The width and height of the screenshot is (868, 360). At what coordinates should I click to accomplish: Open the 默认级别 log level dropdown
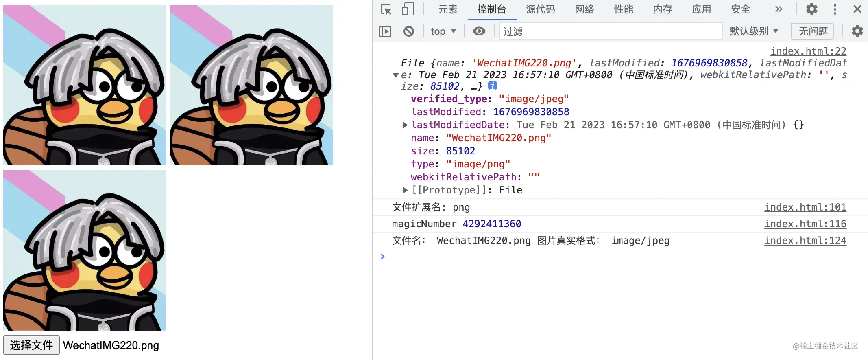click(754, 31)
